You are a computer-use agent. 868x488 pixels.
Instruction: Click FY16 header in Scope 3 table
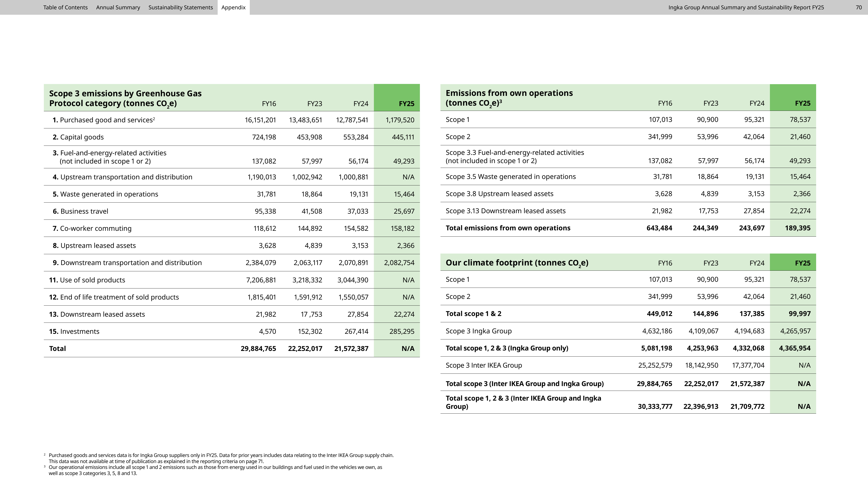269,104
